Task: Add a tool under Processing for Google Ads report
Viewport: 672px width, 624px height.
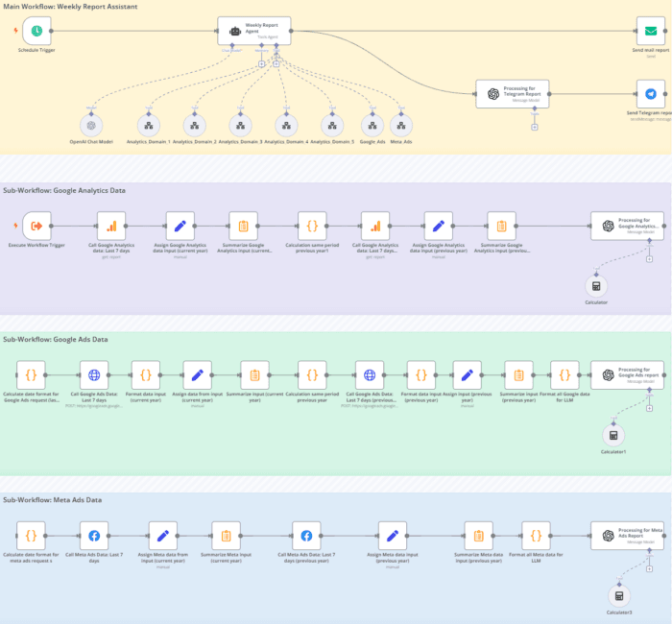Action: [x=649, y=408]
